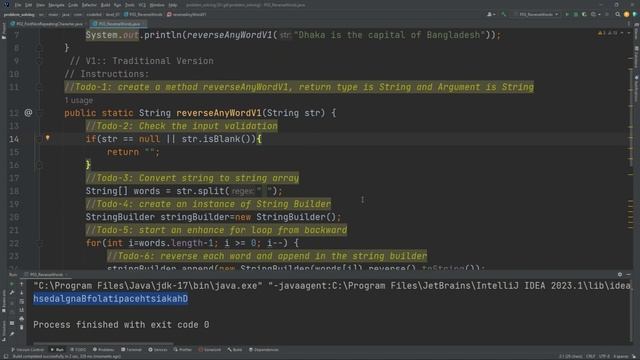The image size is (640, 360).
Task: Click the P02 run tab in Run panel
Action: tap(46, 275)
